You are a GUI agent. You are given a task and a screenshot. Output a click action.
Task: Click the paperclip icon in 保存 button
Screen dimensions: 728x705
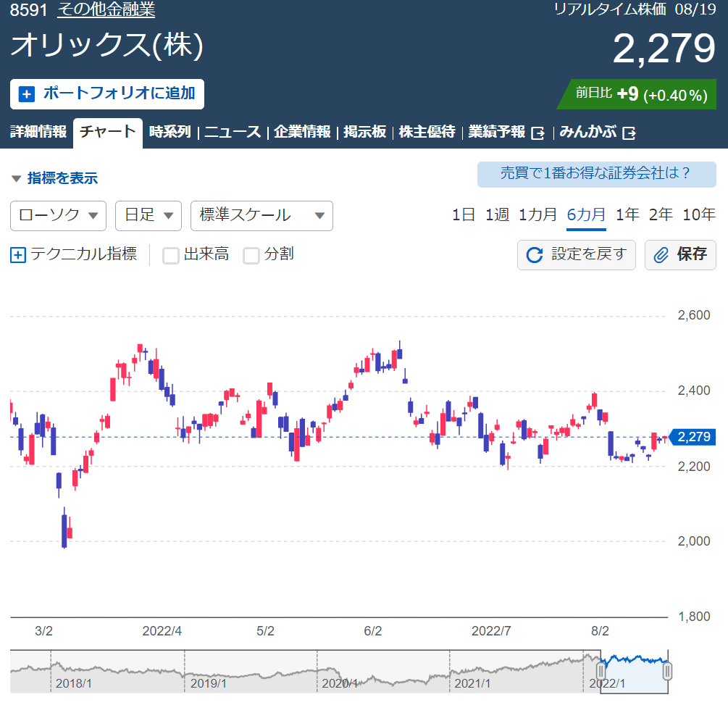tap(661, 255)
